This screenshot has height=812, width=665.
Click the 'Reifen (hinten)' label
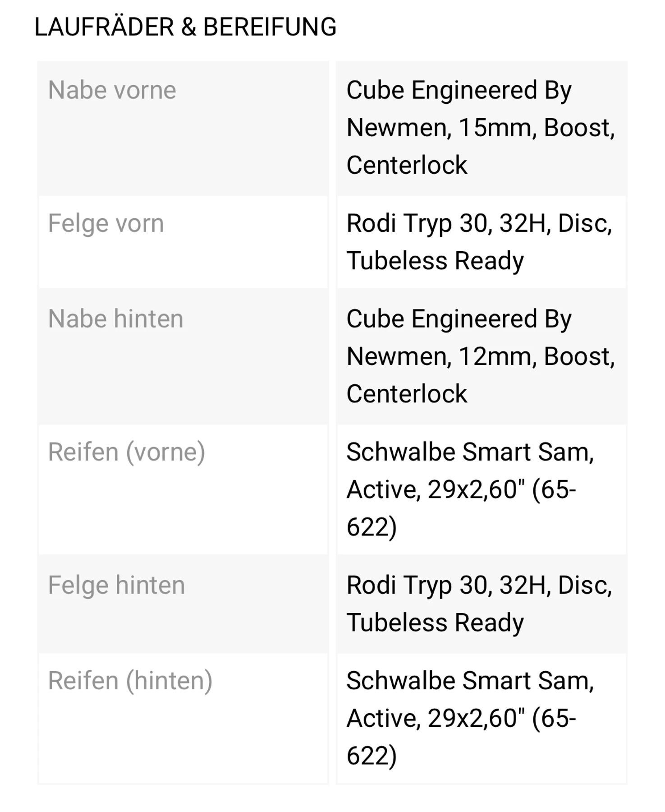[130, 681]
